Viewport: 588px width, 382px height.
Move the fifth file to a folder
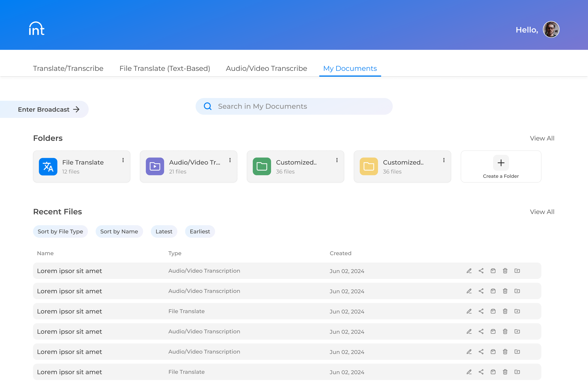pos(517,352)
